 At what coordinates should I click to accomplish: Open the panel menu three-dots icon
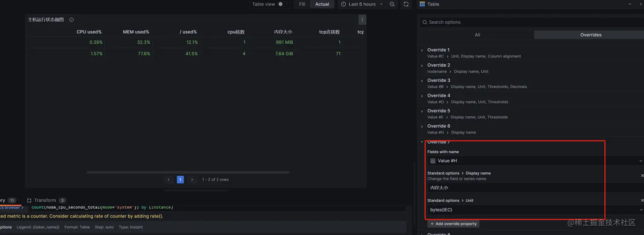point(362,20)
